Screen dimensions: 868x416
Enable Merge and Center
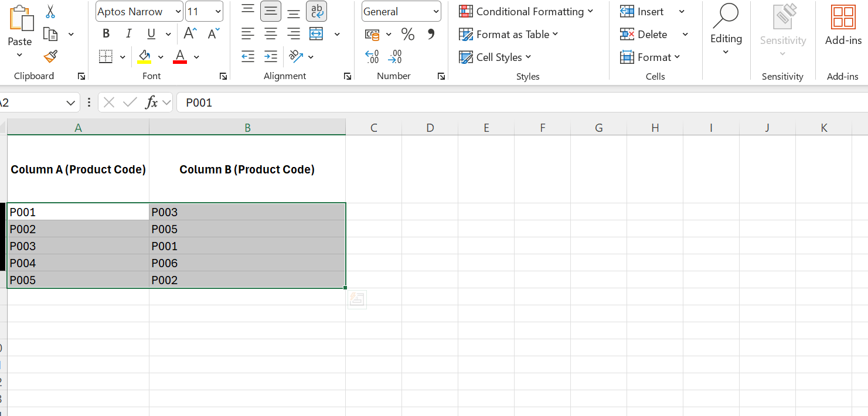[x=316, y=34]
